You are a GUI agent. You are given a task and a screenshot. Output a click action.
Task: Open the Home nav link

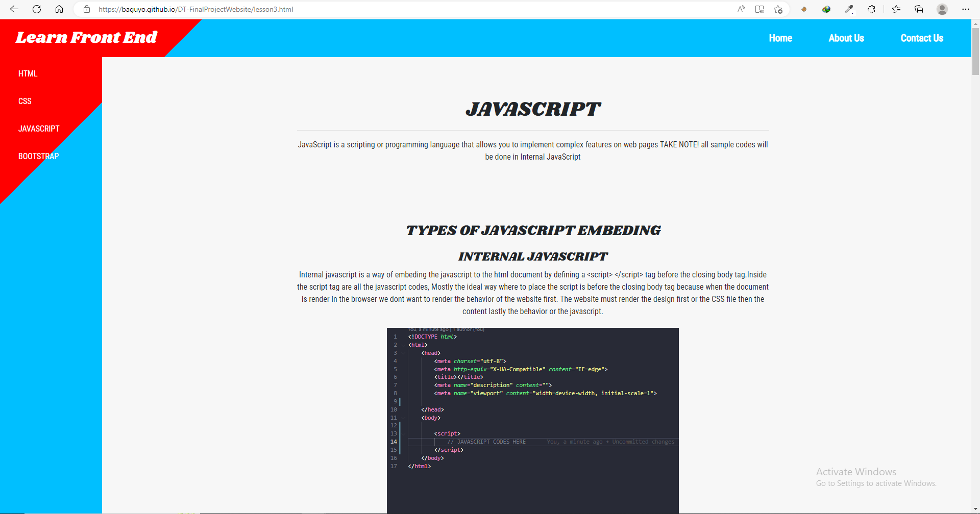(780, 38)
